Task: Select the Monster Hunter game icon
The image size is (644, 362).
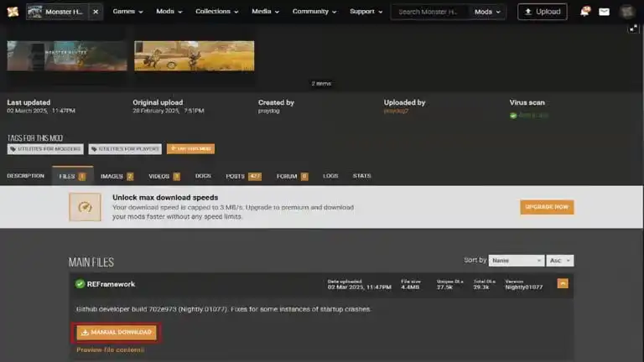Action: tap(34, 12)
